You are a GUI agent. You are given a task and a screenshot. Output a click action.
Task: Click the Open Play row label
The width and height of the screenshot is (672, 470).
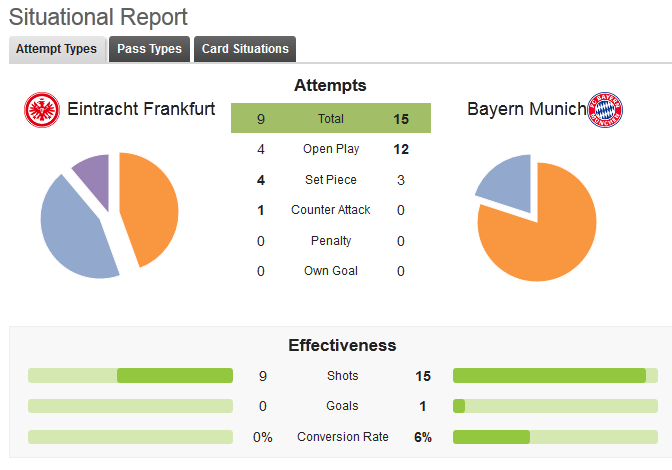pyautogui.click(x=331, y=149)
